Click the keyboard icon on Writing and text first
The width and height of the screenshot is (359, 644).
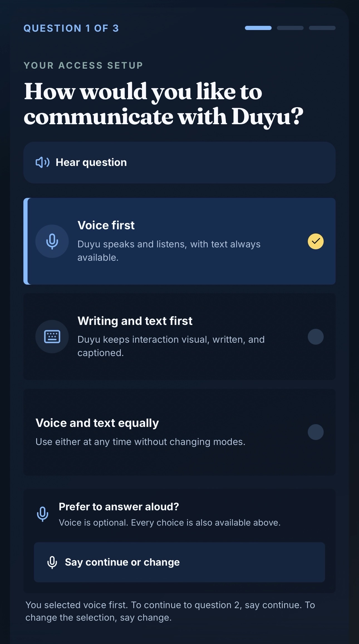point(52,337)
